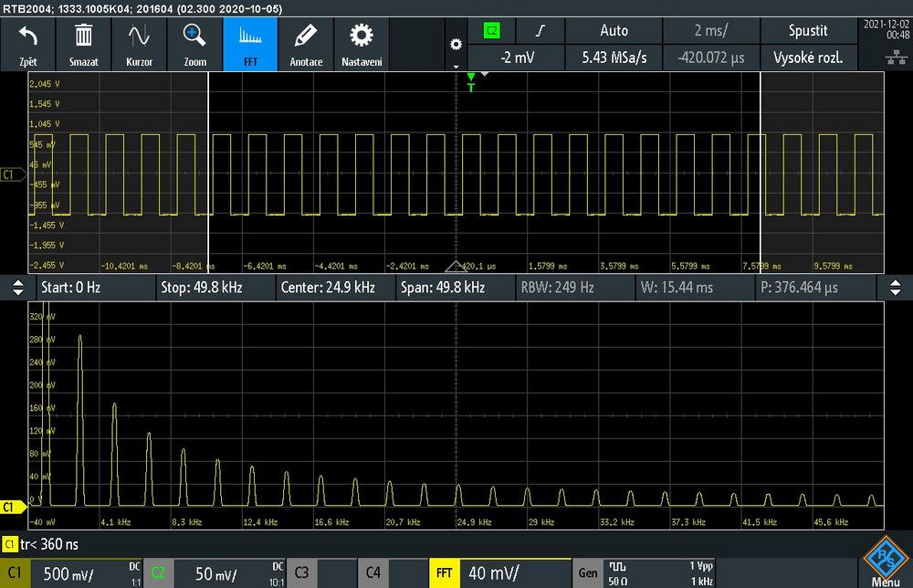Toggle the yellow FFT channel label
The width and height of the screenshot is (913, 588).
445,572
